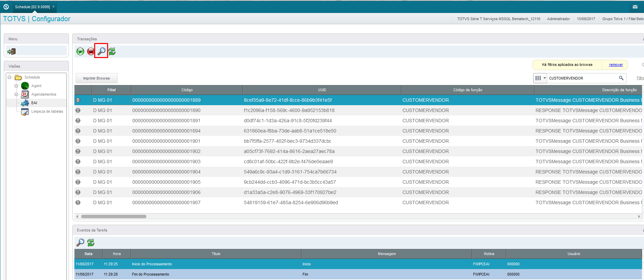Sort by the Código column header
Viewport: 644px width, 280px height.
[187, 90]
